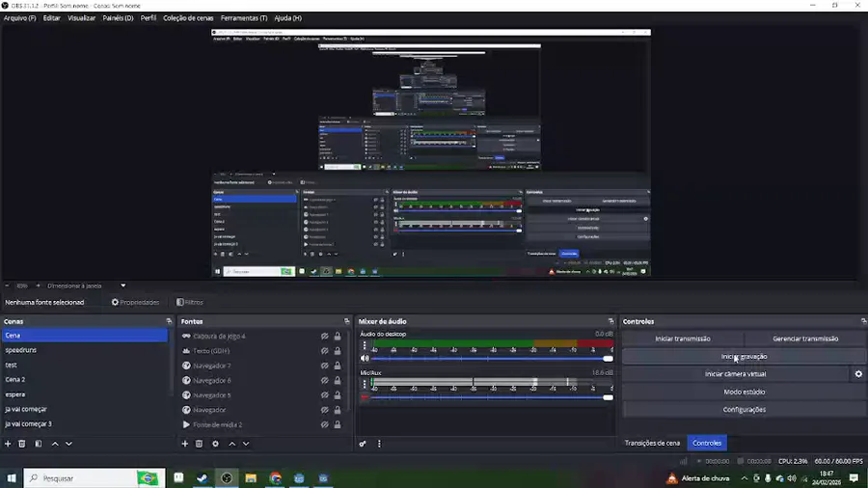Lock the Texto (GDI+) source
Image resolution: width=868 pixels, height=488 pixels.
(x=338, y=351)
